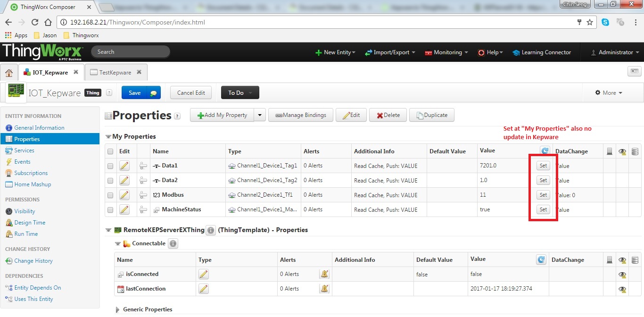Open Services in the sidebar

[x=24, y=150]
